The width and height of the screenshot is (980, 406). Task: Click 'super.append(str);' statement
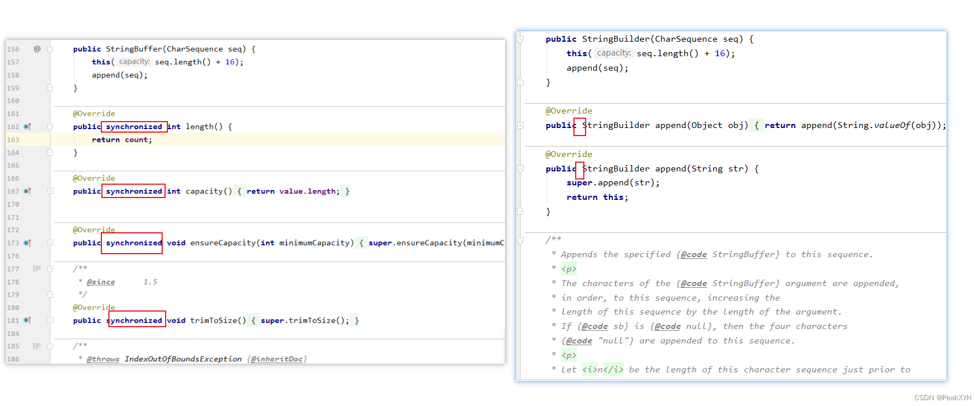pos(613,183)
